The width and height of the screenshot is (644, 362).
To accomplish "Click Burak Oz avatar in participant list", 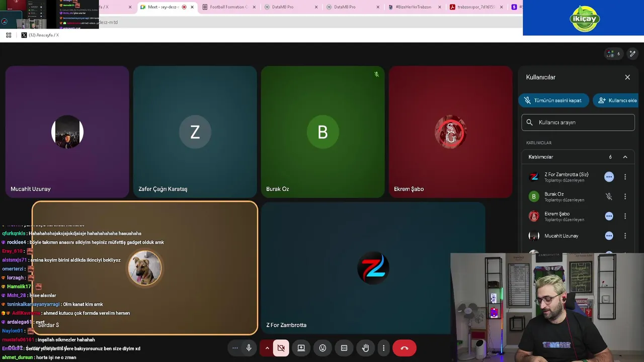I will click(x=534, y=197).
